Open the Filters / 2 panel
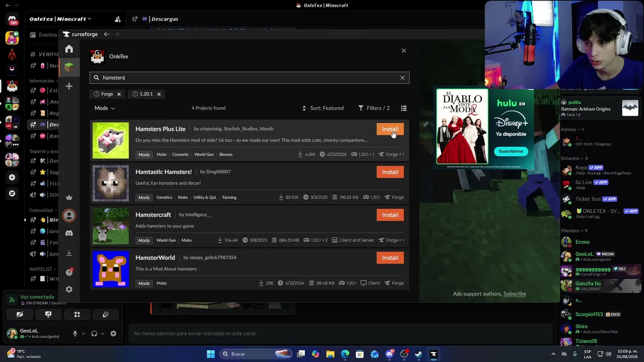Image resolution: width=644 pixels, height=362 pixels. click(374, 108)
